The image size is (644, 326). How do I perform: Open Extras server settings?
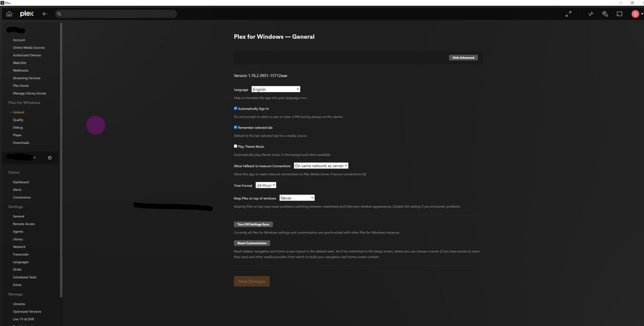coord(18,285)
